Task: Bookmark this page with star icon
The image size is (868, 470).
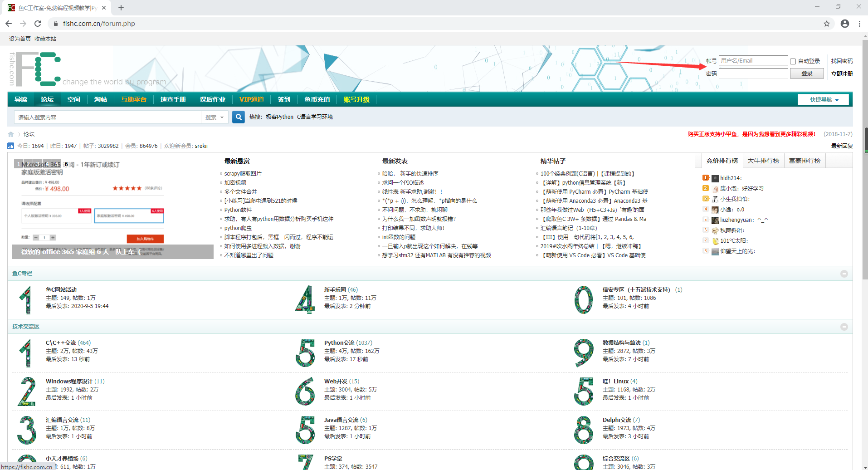Action: coord(827,24)
